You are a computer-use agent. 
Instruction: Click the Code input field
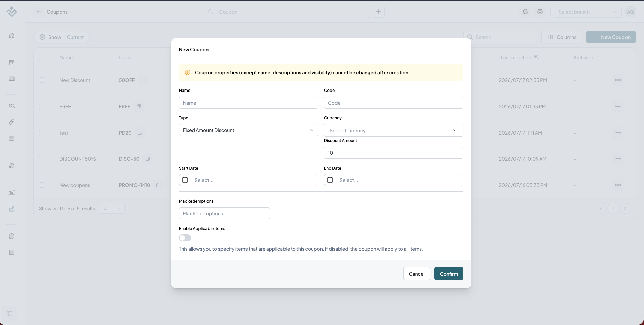coord(393,103)
